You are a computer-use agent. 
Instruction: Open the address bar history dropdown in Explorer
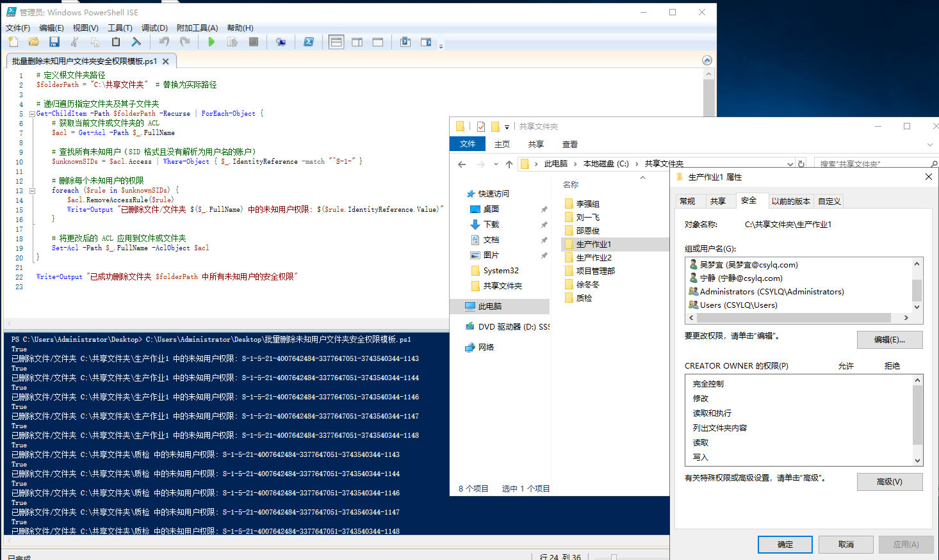click(790, 164)
